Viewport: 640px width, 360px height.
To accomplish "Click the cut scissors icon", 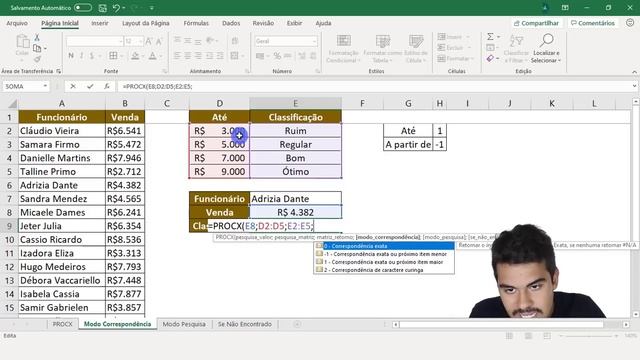I will [x=37, y=38].
